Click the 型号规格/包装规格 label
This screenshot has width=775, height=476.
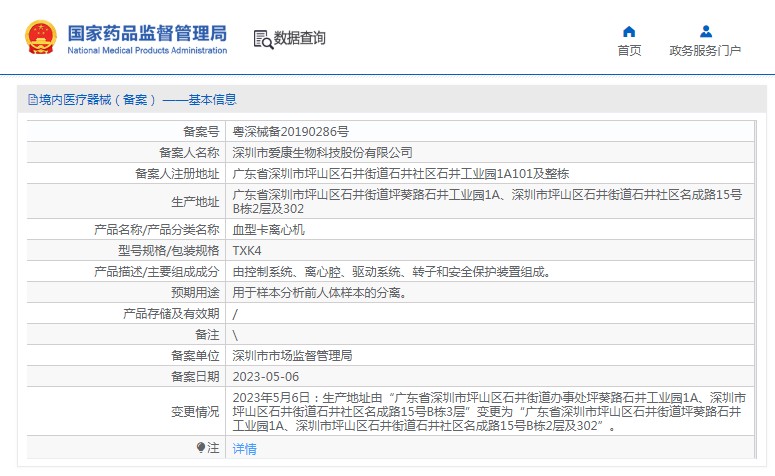[x=169, y=251]
